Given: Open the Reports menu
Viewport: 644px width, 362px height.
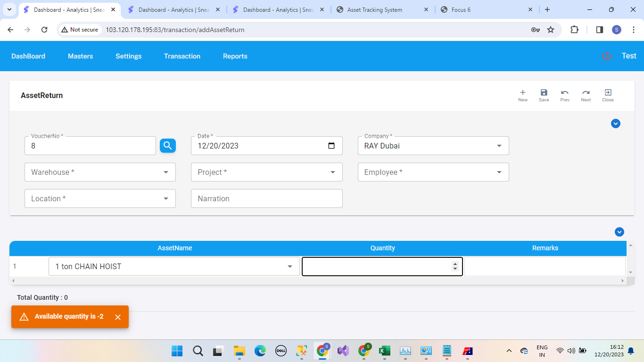Looking at the screenshot, I should click(x=235, y=56).
